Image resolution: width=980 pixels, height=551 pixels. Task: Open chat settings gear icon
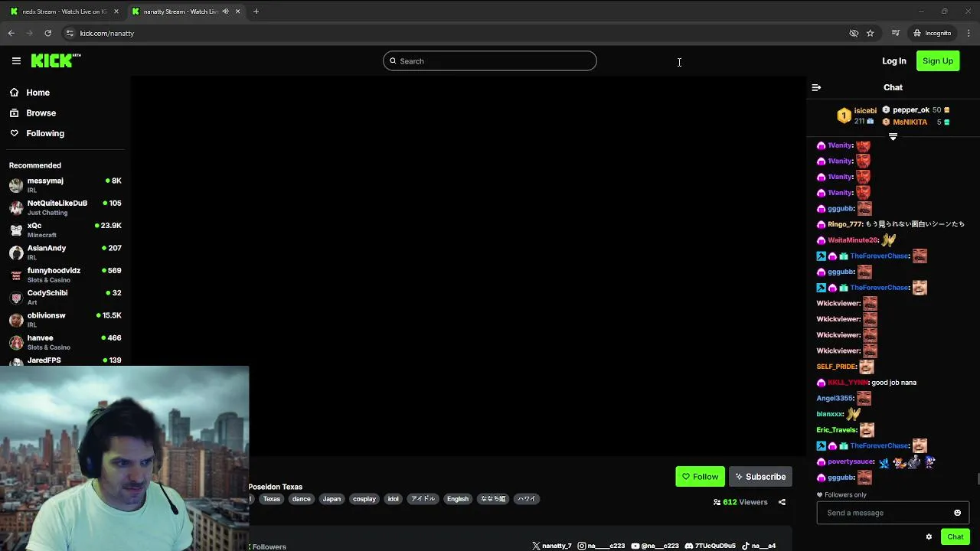coord(929,536)
